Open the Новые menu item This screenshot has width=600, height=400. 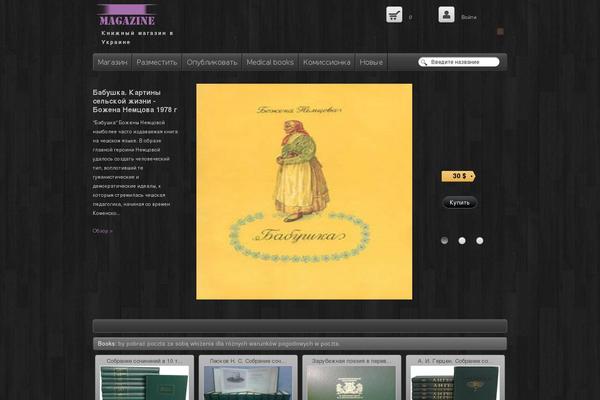pos(371,62)
